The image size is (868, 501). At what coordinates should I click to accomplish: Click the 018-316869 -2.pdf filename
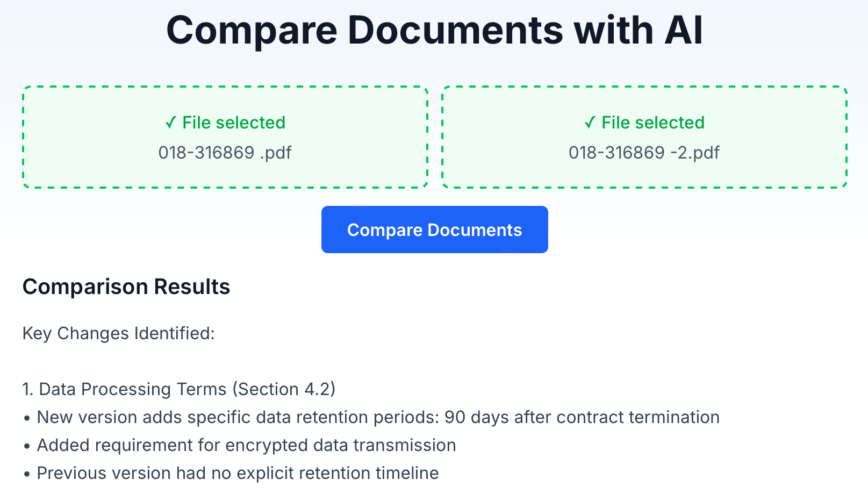644,153
